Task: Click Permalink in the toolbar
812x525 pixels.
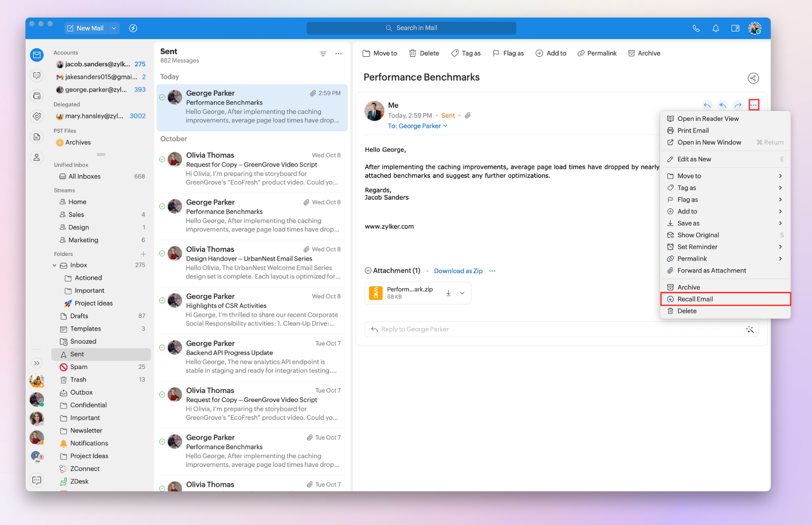Action: pyautogui.click(x=597, y=54)
